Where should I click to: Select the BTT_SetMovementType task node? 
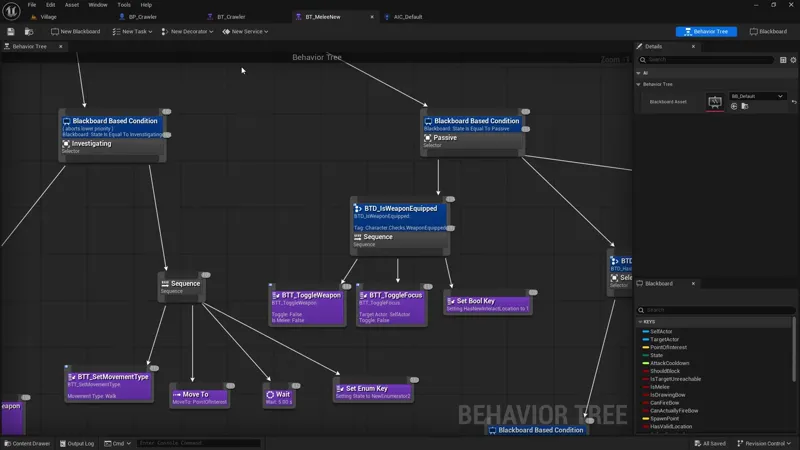click(x=109, y=385)
